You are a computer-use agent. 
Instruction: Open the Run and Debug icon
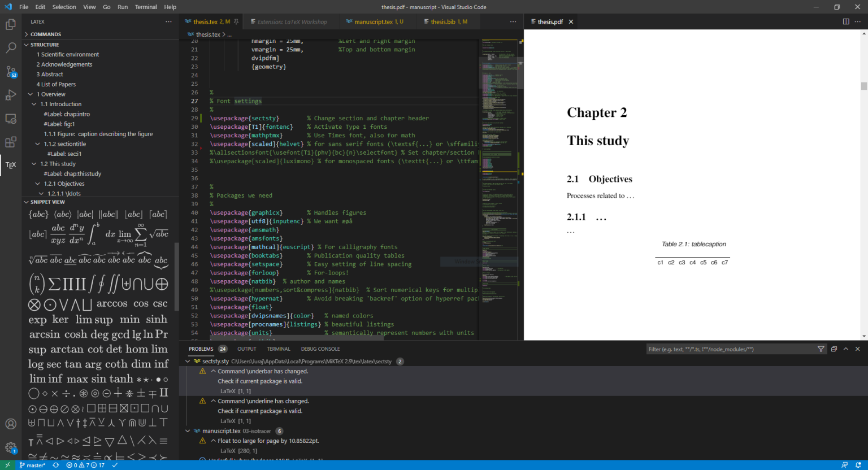10,95
